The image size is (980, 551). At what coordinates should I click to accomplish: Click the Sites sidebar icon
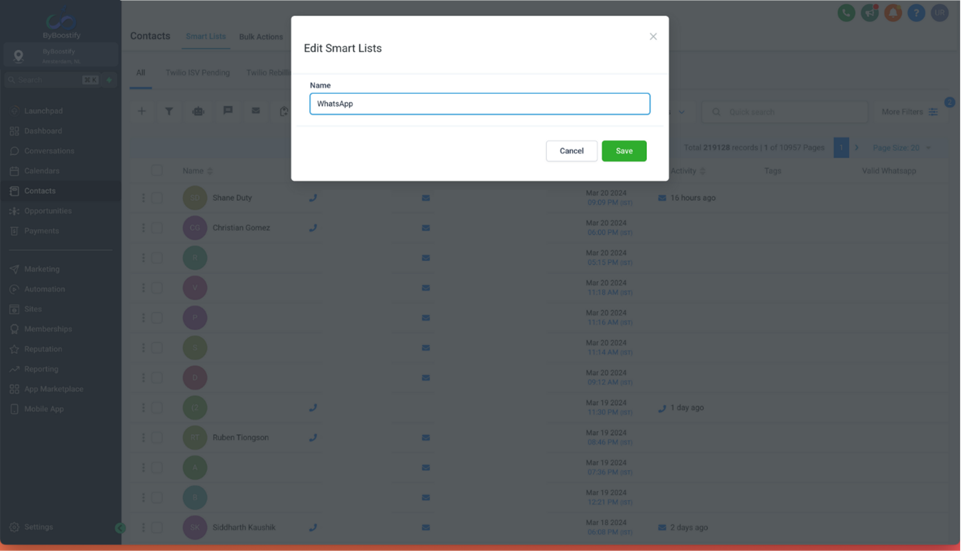coord(14,309)
